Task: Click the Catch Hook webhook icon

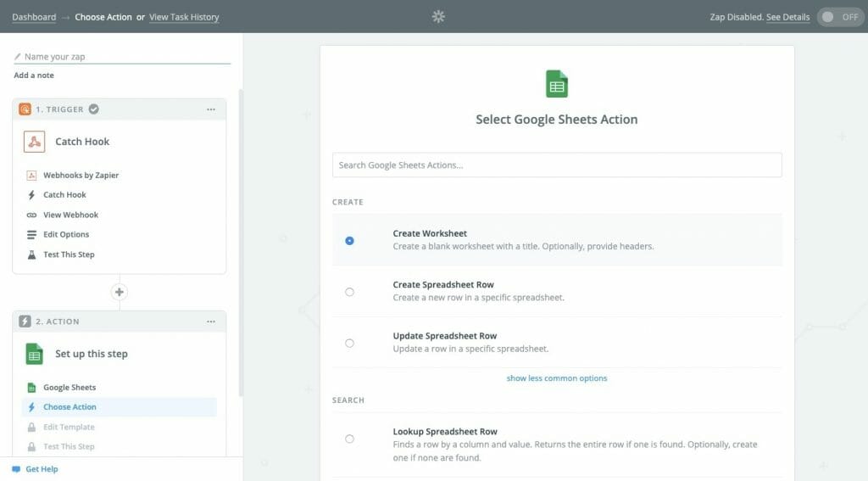Action: (x=34, y=142)
